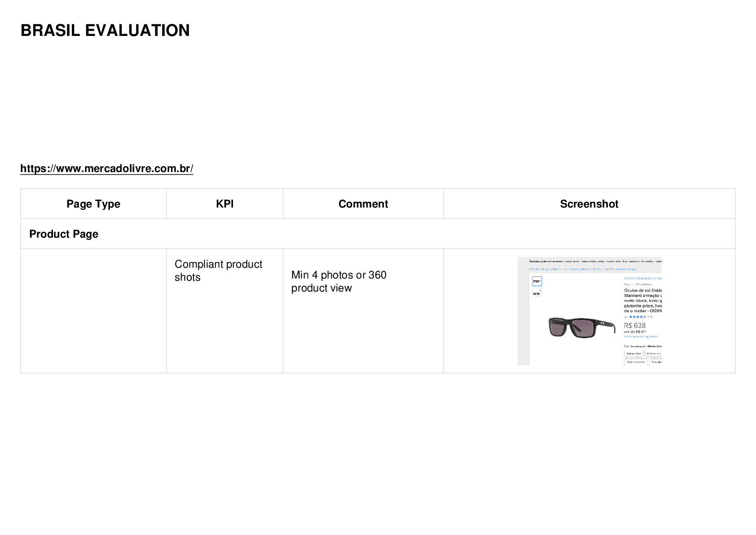Open the mercadolivre.com.br link
Screen dimensions: 756x535
107,168
